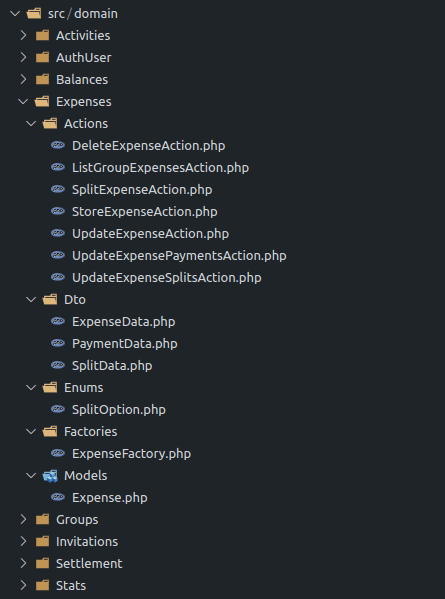Collapse the Expenses folder chevron
The height and width of the screenshot is (599, 445).
tap(23, 102)
